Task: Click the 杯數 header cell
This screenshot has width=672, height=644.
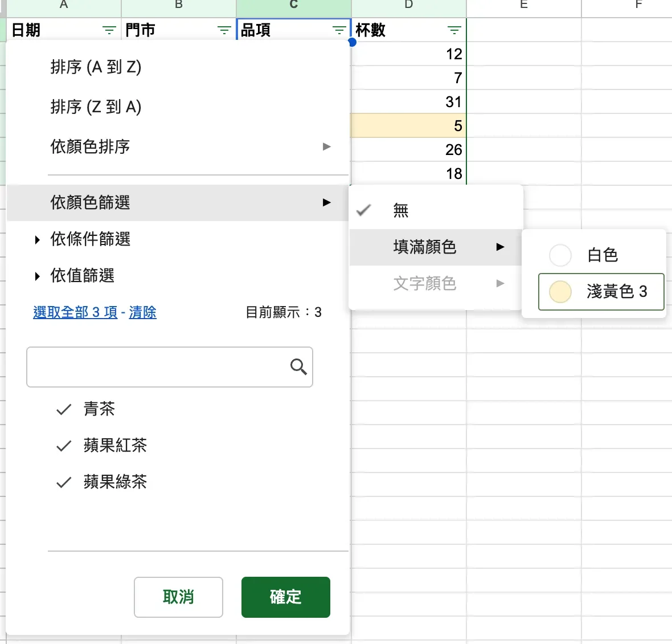Action: (408, 30)
